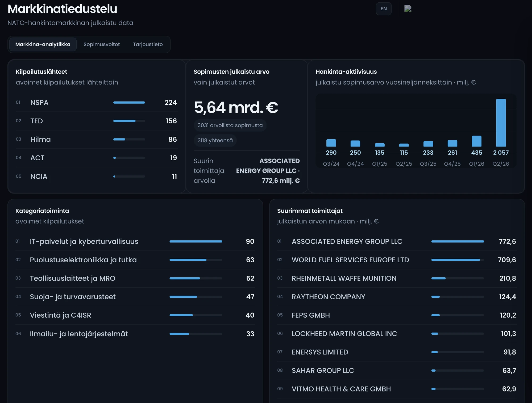532x403 pixels.
Task: Click the Q1/25 chart bar
Action: [x=380, y=145]
